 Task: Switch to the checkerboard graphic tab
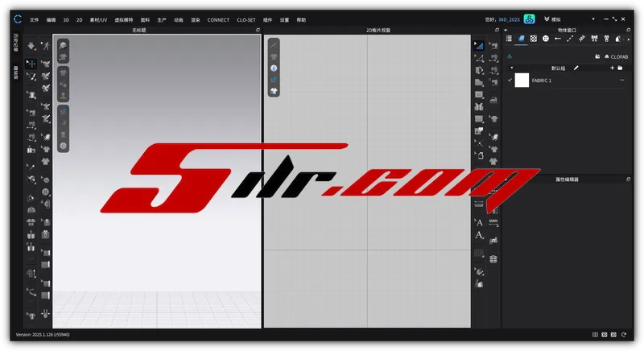(534, 39)
